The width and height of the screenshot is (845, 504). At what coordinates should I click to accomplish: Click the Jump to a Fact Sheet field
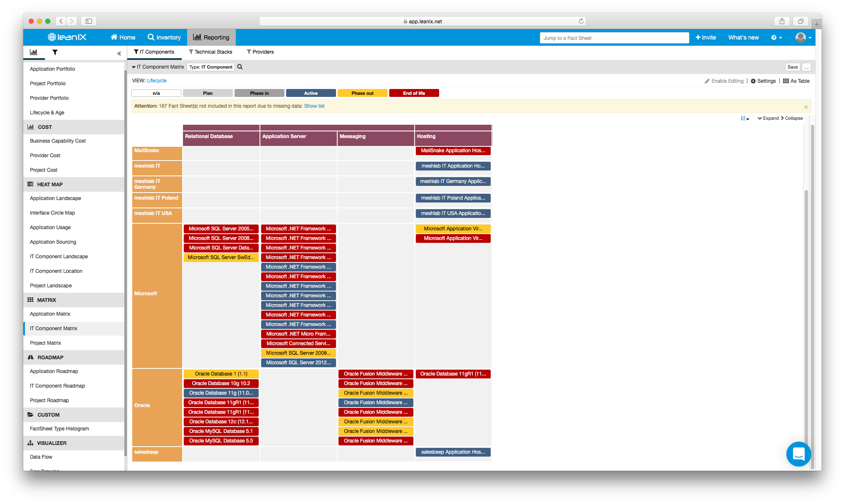614,38
